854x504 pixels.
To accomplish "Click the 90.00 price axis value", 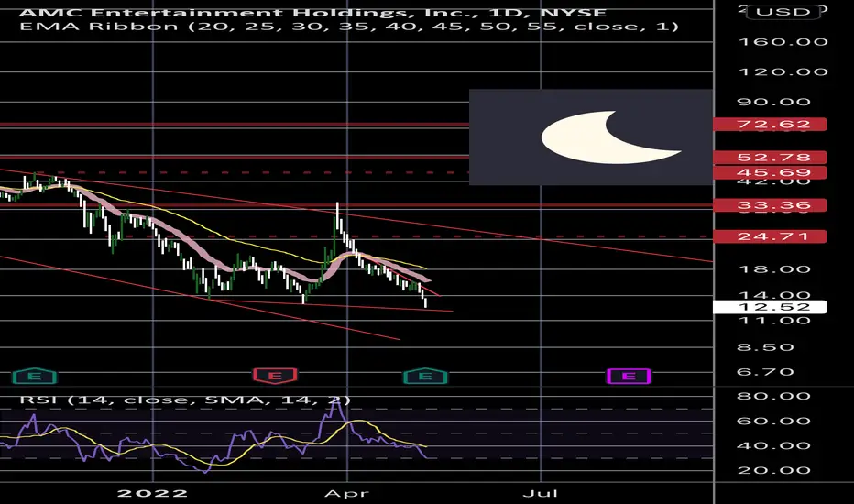I will 774,102.
